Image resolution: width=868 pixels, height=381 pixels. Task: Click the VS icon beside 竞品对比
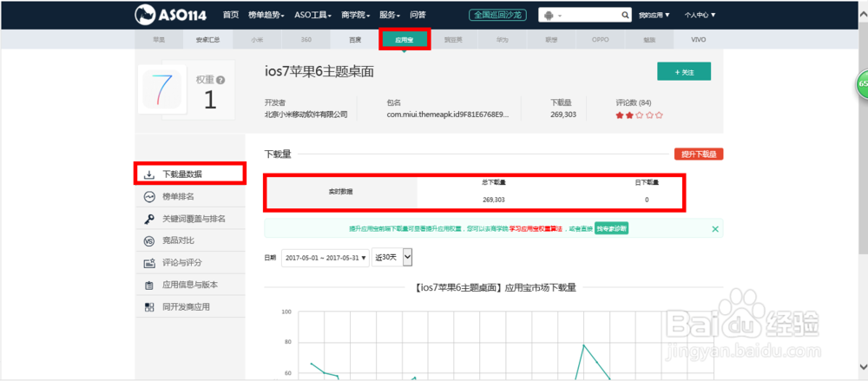tap(149, 241)
